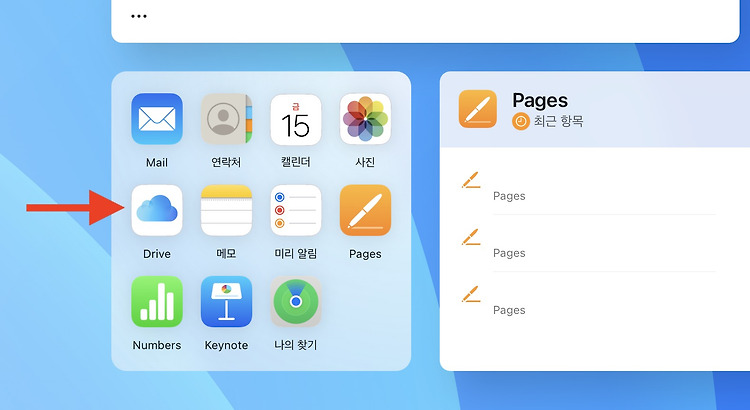Open the Pages icon in the app grid
This screenshot has height=410, width=750.
[365, 210]
